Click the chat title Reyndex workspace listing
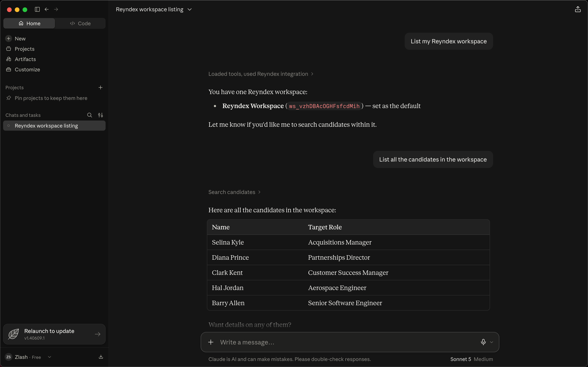This screenshot has height=367, width=588. click(x=150, y=10)
